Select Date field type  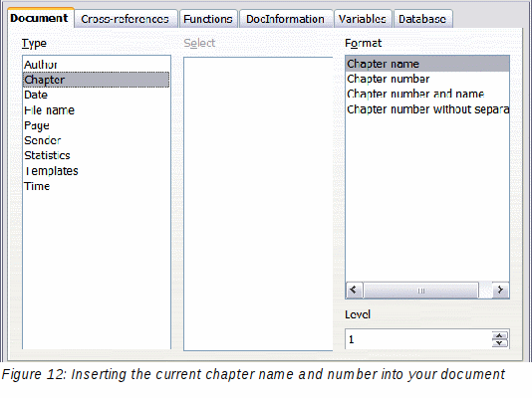tap(97, 95)
